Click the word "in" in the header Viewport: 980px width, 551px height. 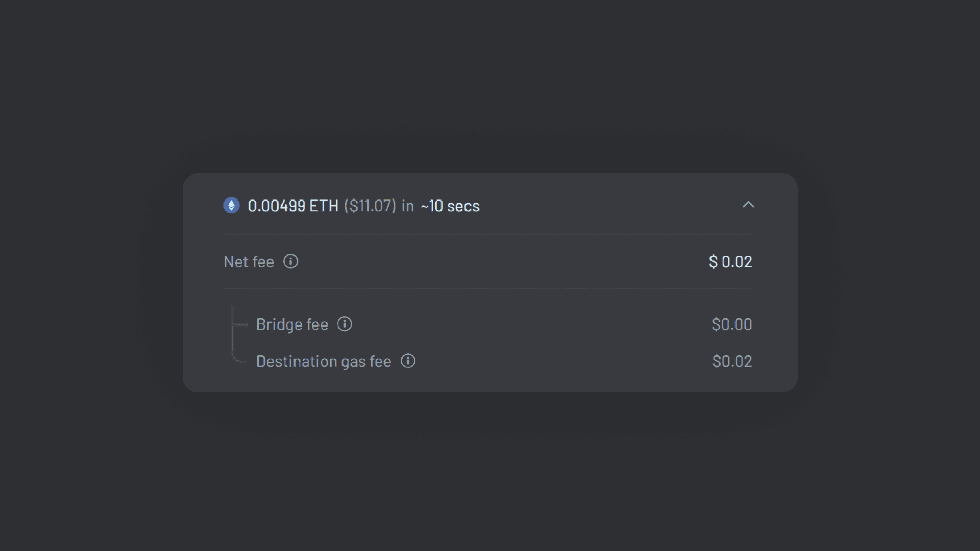tap(407, 206)
